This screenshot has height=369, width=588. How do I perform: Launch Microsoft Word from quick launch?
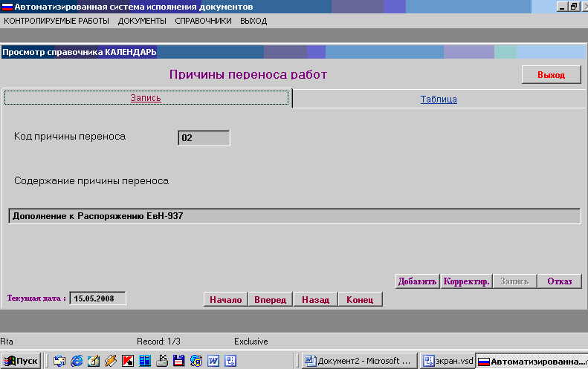click(213, 361)
